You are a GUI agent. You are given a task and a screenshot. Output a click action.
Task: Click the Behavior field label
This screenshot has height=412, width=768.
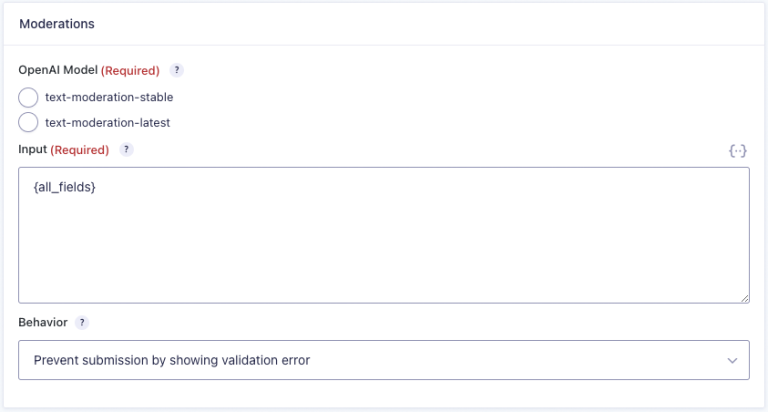[x=43, y=323]
